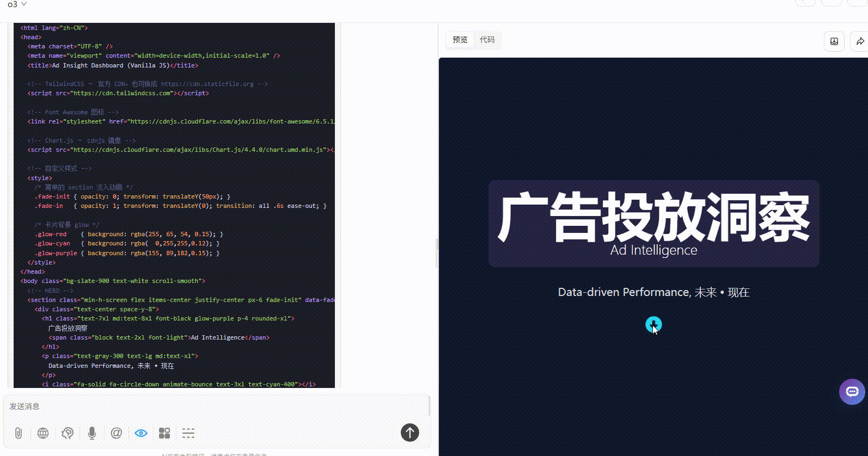Click the 'Ad Intelligence' subtitle in preview
The height and width of the screenshot is (456, 868).
point(653,250)
